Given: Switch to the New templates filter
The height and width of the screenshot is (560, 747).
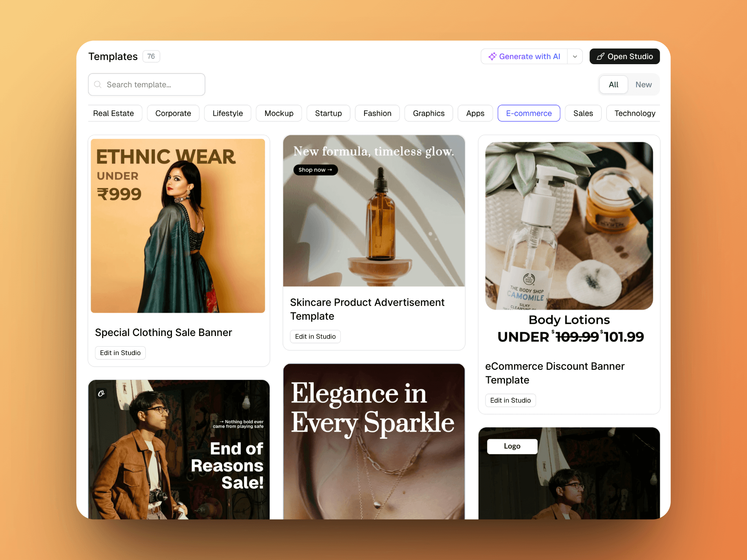Looking at the screenshot, I should [644, 84].
